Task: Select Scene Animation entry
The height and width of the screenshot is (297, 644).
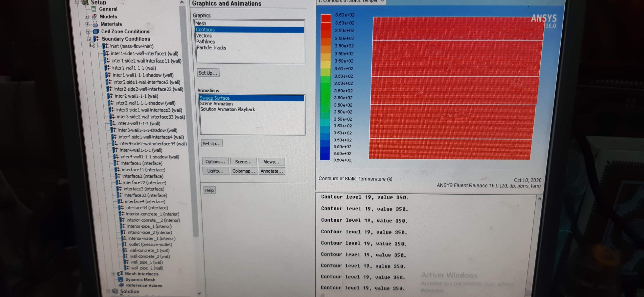Action: [x=252, y=104]
